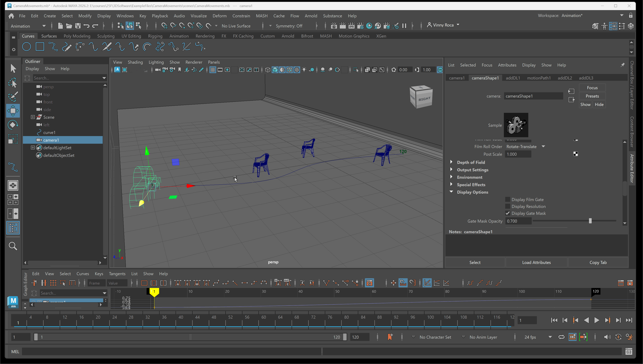Click the Set Key bookmark icon

click(x=390, y=337)
